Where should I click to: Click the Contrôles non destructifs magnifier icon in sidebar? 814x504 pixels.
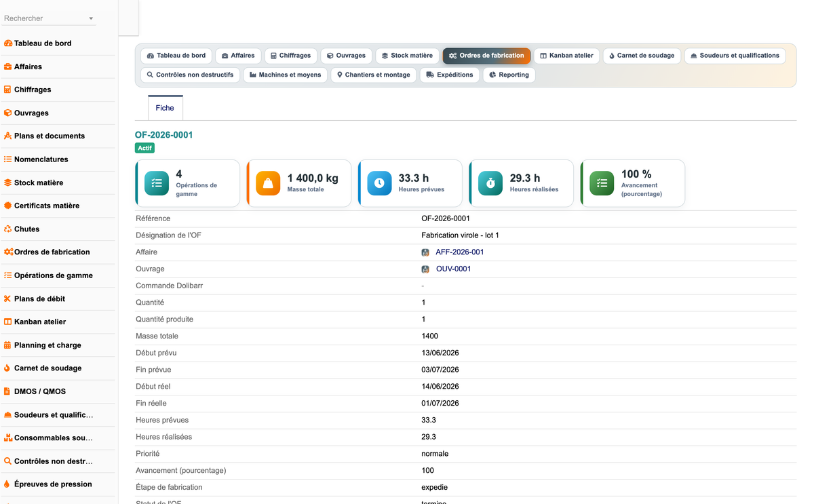tap(8, 461)
